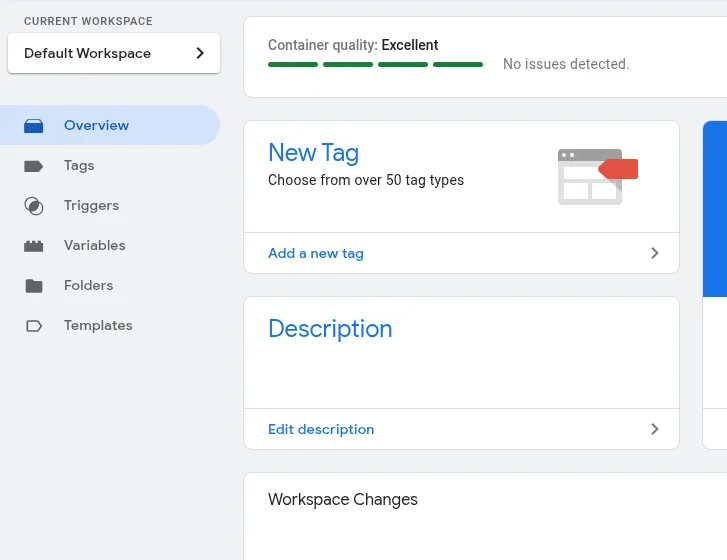This screenshot has height=560, width=727.
Task: Click the Workspace Changes heading
Action: (343, 499)
